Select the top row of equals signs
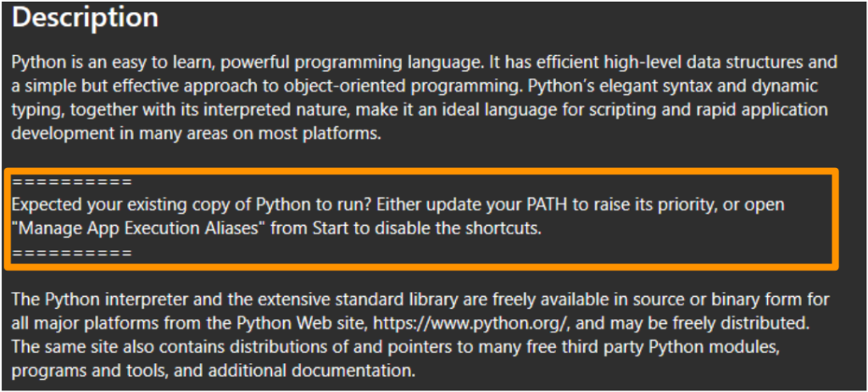 pos(72,182)
